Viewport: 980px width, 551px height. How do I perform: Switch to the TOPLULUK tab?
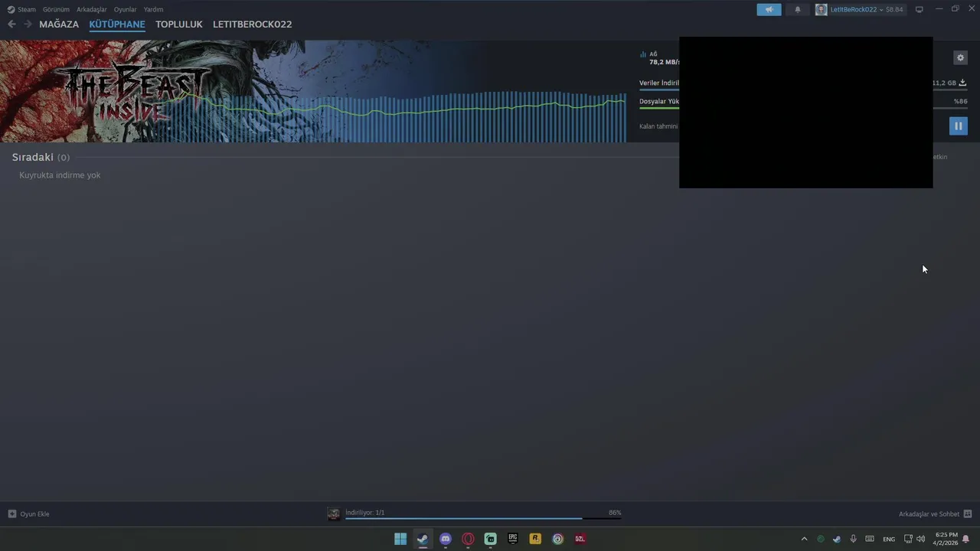(x=179, y=24)
